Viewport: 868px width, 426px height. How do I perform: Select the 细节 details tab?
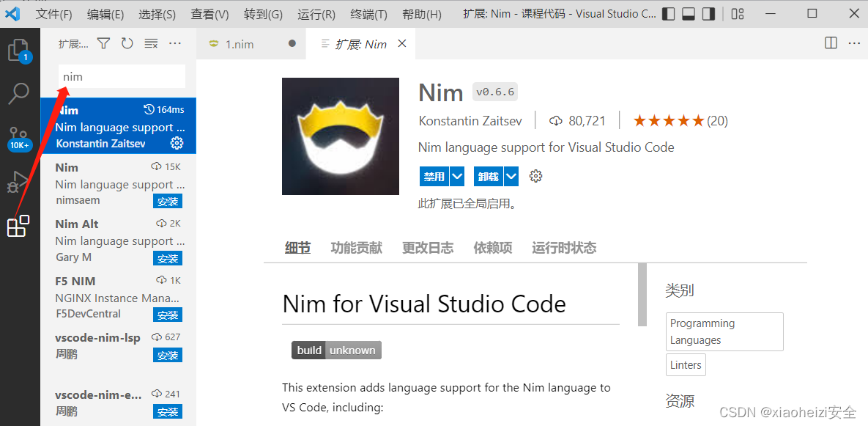click(298, 248)
